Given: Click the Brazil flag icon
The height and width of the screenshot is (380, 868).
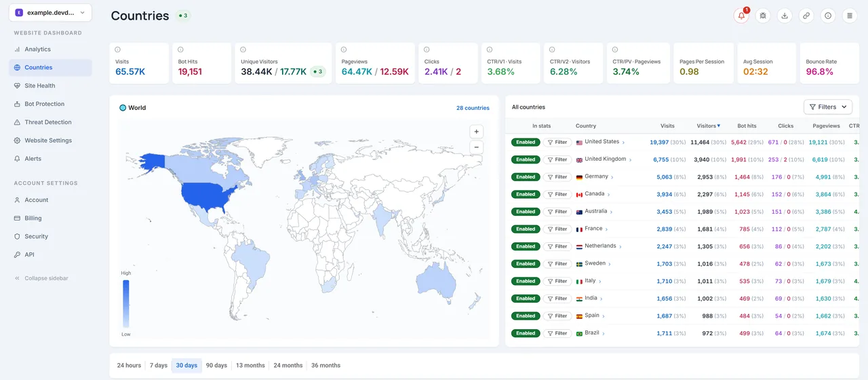Looking at the screenshot, I should click(x=579, y=333).
